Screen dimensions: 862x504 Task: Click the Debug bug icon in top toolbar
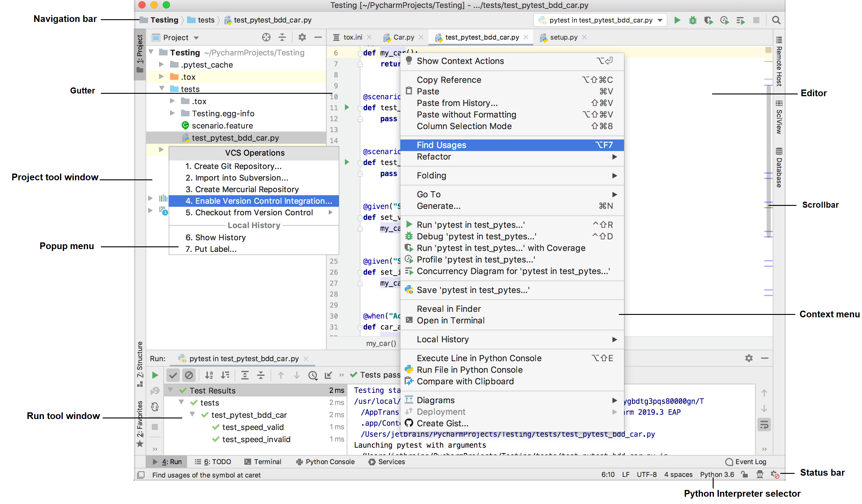tap(693, 20)
